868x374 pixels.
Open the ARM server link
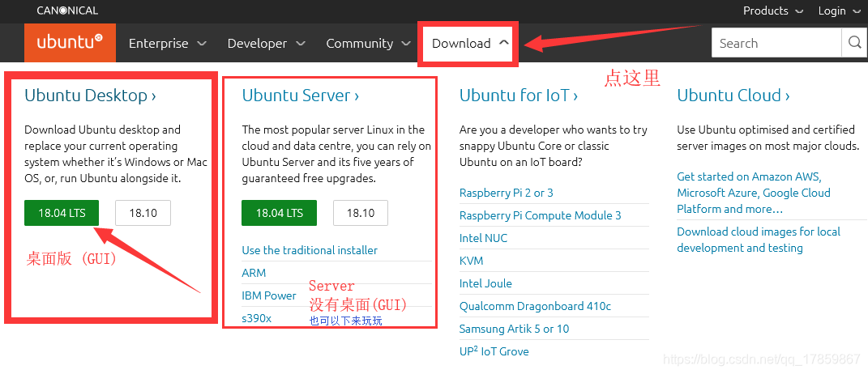(x=254, y=273)
